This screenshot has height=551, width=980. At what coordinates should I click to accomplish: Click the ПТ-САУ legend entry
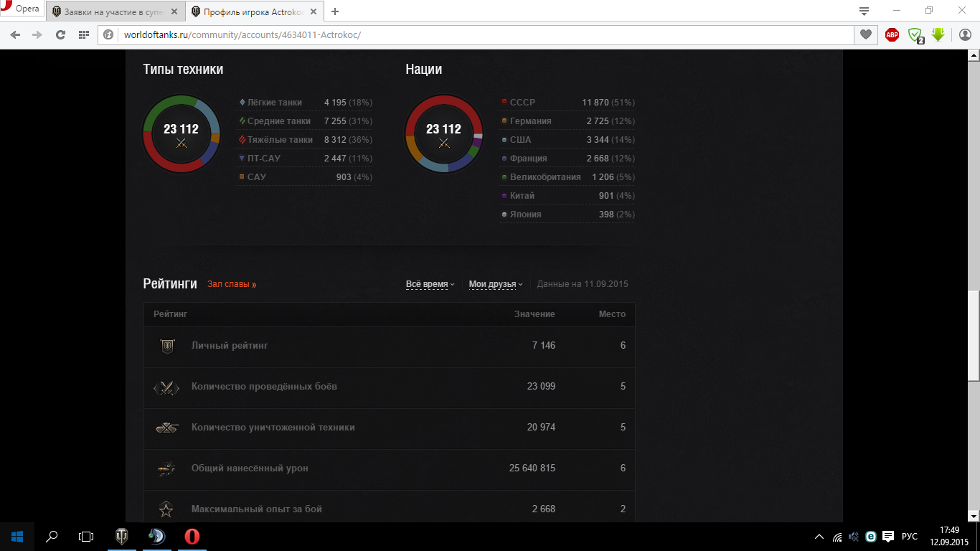(305, 159)
